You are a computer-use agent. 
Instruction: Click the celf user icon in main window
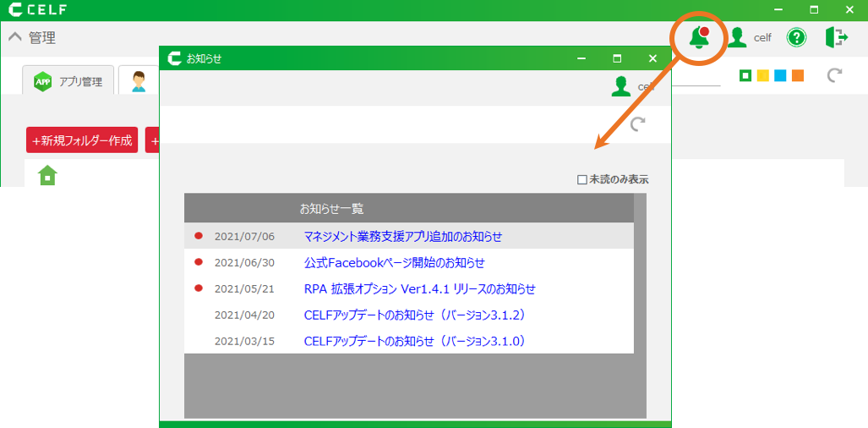(737, 38)
